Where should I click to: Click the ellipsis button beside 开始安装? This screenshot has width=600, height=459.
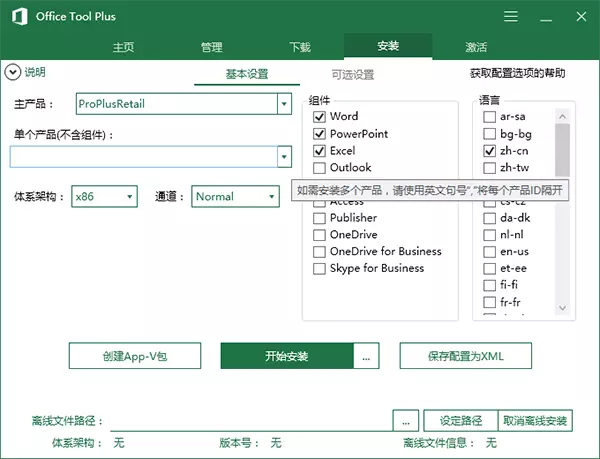click(366, 355)
